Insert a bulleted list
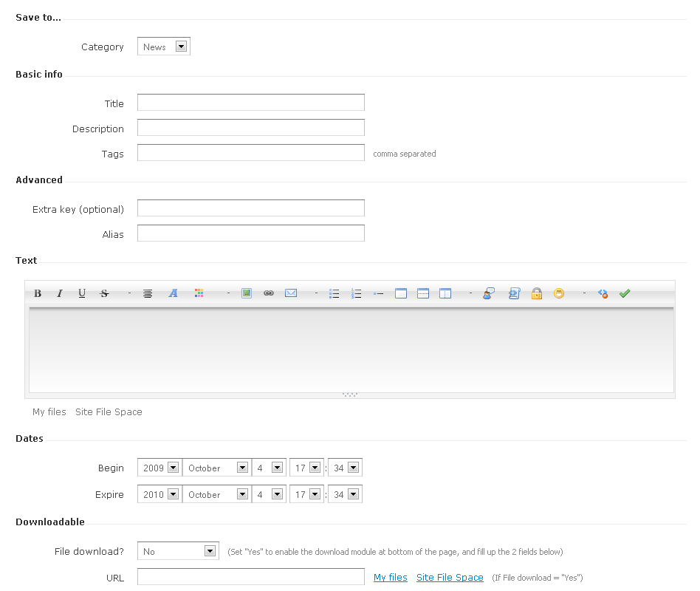Viewport: 700px width, 591px height. 334,293
